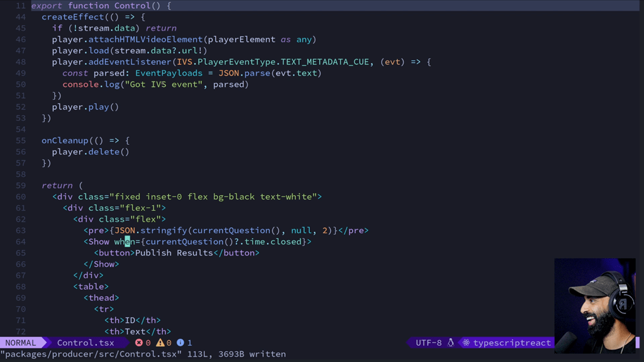Viewport: 644px width, 362px height.
Task: Click 'JSON.stringify' on line 63
Action: (151, 230)
